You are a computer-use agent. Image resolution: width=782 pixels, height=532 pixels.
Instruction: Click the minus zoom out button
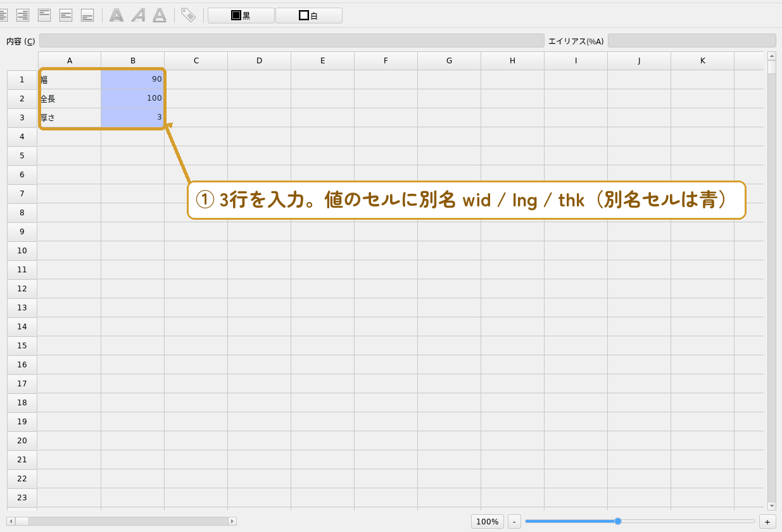click(x=515, y=521)
